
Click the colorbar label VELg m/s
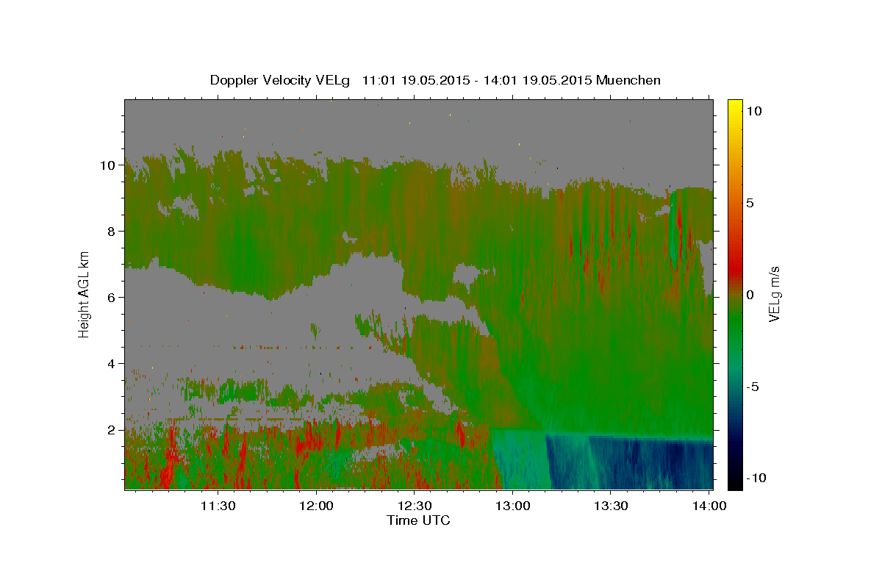point(774,294)
